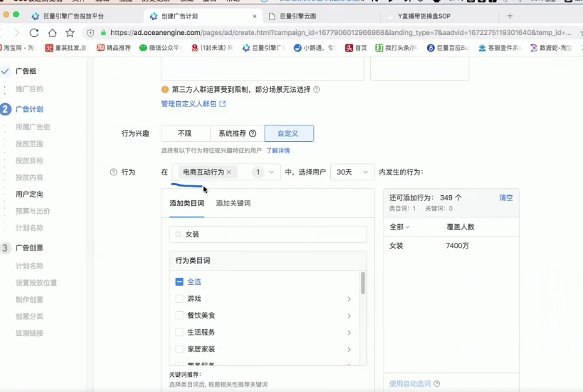
Task: Click the help icon before 行为 label
Action: [113, 172]
